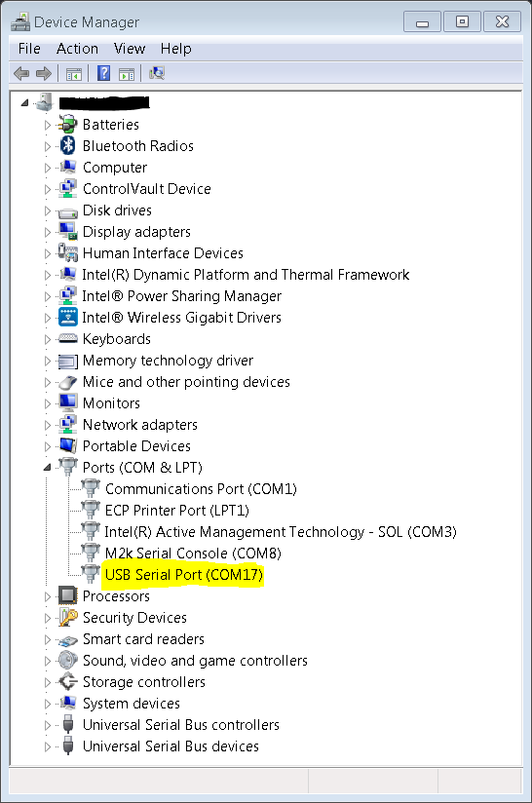Toggle the action pane toolbar icon
Image resolution: width=532 pixels, height=803 pixels.
(x=127, y=74)
